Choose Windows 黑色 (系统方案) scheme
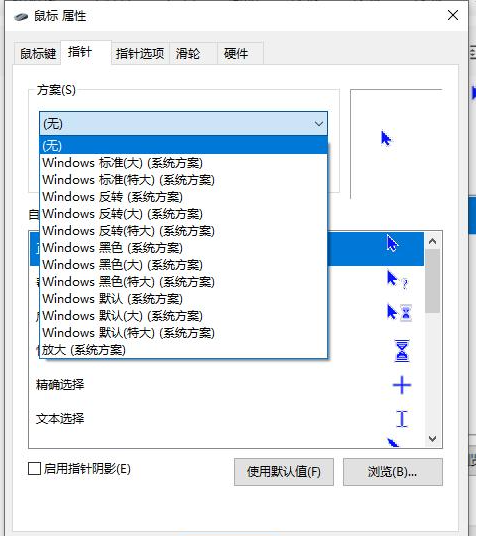 pyautogui.click(x=183, y=247)
